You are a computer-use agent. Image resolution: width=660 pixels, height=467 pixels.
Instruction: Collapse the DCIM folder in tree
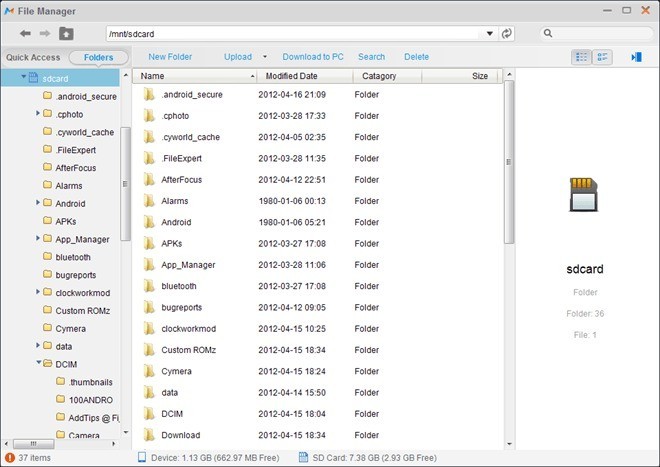[37, 363]
